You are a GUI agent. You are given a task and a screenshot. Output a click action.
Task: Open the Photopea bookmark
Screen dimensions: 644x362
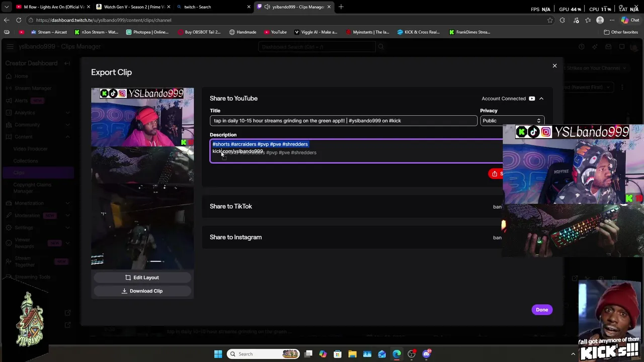click(x=147, y=32)
